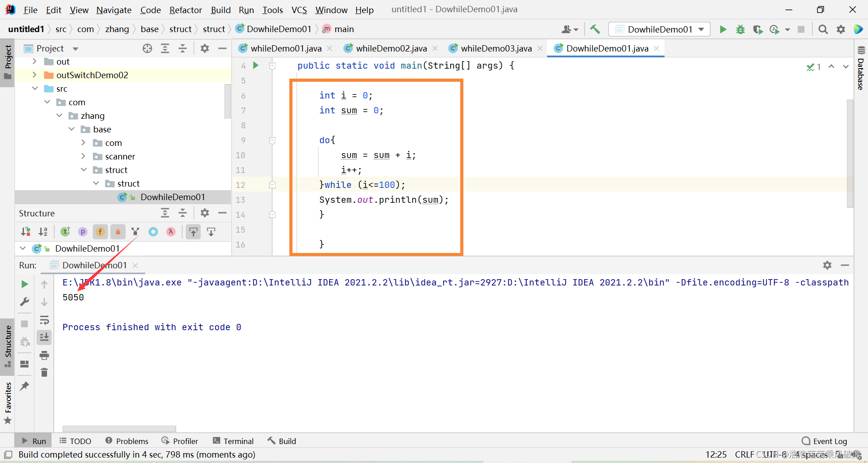Screen dimensions: 868x463
Task: Hide the Run tool window
Action: (x=845, y=265)
